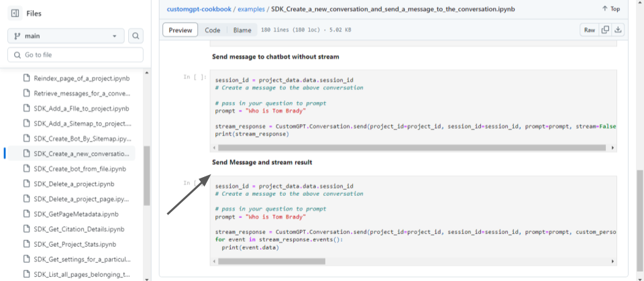Click '180 lines (180 loc) · 5.02 KB' text
This screenshot has width=644, height=281.
306,30
